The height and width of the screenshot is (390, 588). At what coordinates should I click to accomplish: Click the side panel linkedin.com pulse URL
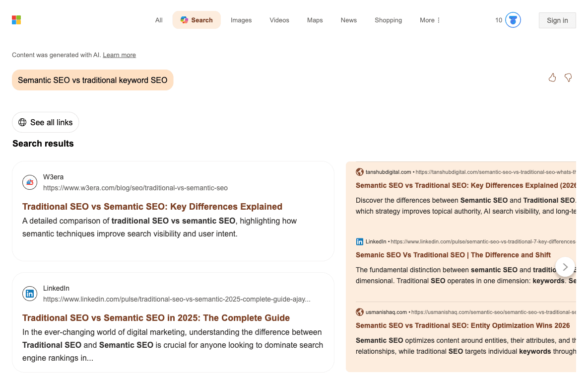(x=483, y=242)
